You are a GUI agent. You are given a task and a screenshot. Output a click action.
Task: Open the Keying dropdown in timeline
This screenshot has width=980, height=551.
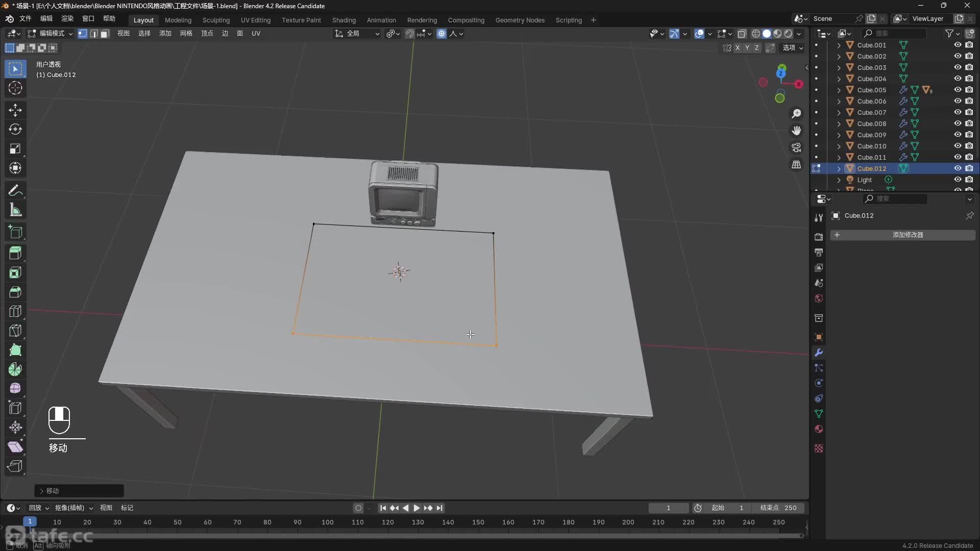point(74,508)
